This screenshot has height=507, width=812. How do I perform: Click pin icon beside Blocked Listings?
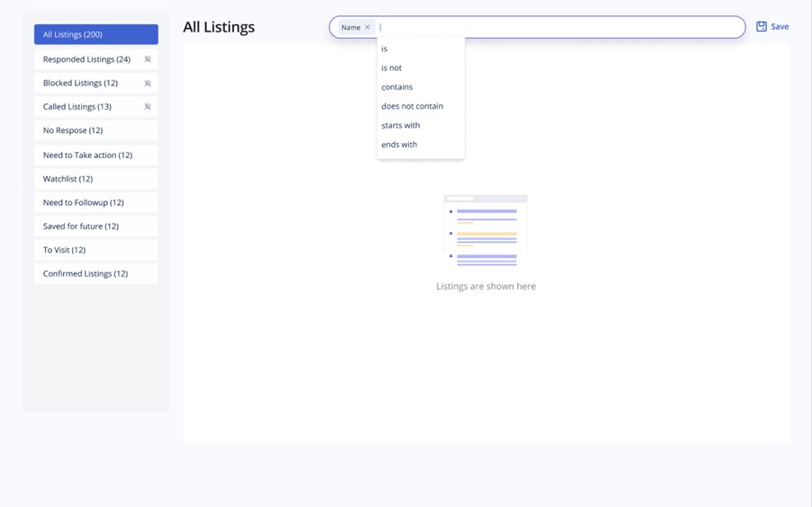tap(147, 83)
